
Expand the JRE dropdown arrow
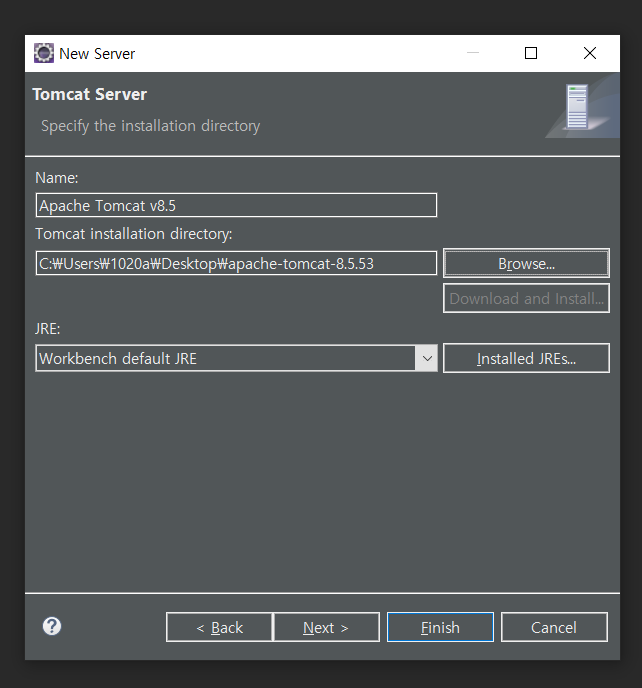(x=427, y=358)
